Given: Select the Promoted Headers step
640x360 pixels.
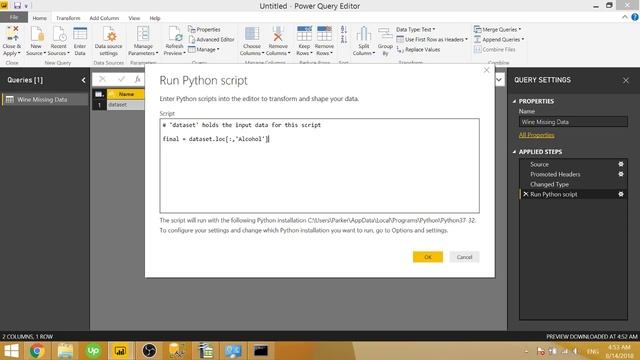Looking at the screenshot, I should [x=555, y=174].
